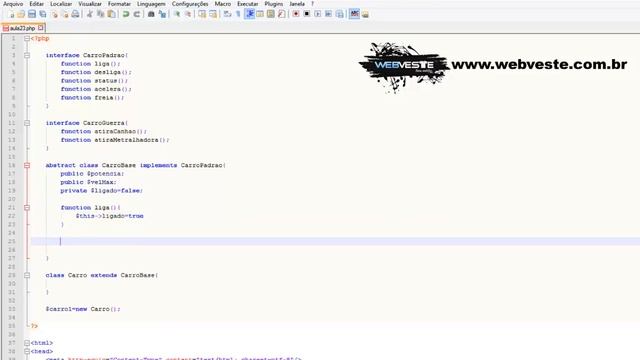The width and height of the screenshot is (640, 360).
Task: Collapse the <html> fold marker
Action: (x=27, y=343)
